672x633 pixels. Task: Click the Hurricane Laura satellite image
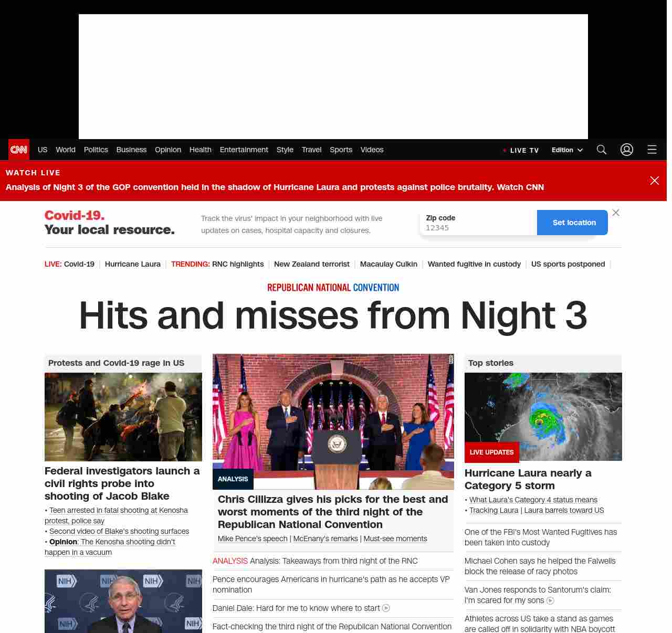pyautogui.click(x=543, y=417)
